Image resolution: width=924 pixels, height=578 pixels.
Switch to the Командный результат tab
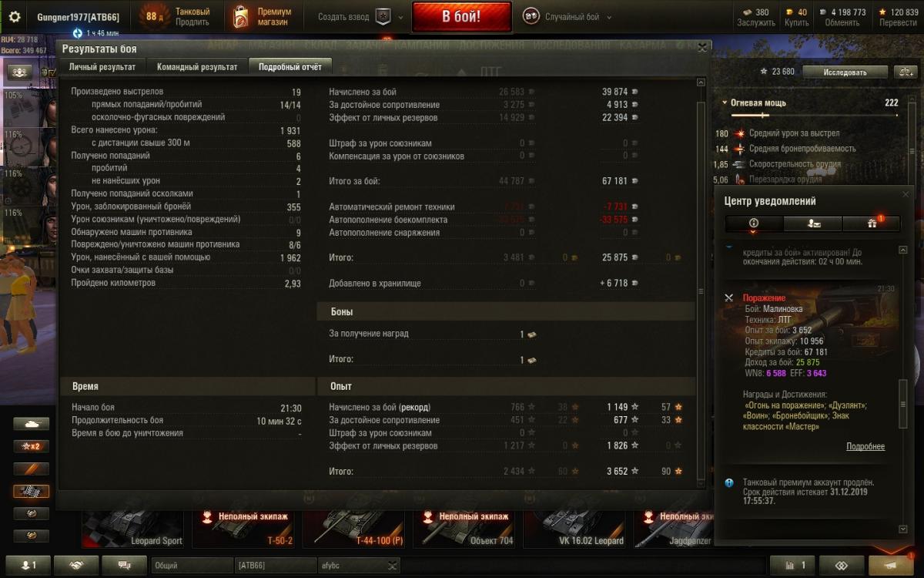197,67
